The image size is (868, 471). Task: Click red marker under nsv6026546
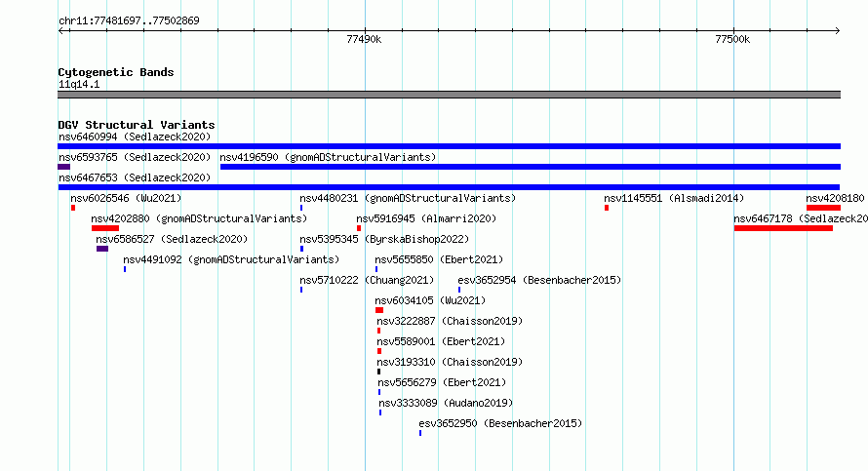click(73, 208)
